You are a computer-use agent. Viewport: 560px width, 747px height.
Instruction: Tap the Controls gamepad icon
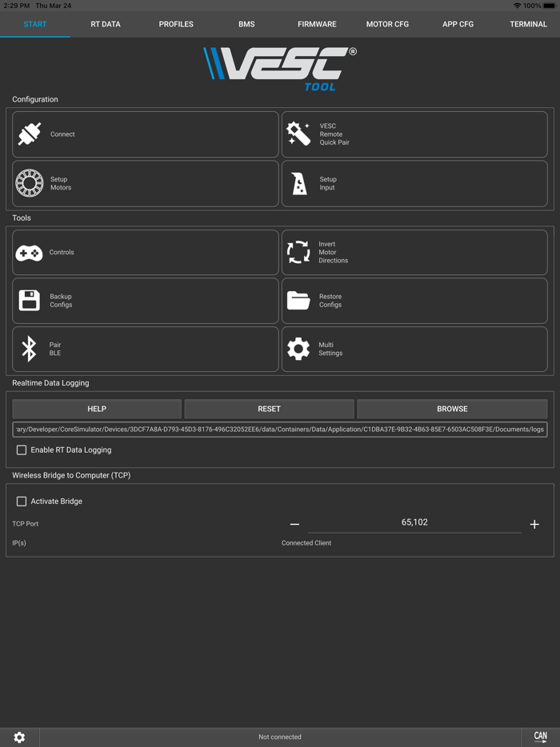29,253
